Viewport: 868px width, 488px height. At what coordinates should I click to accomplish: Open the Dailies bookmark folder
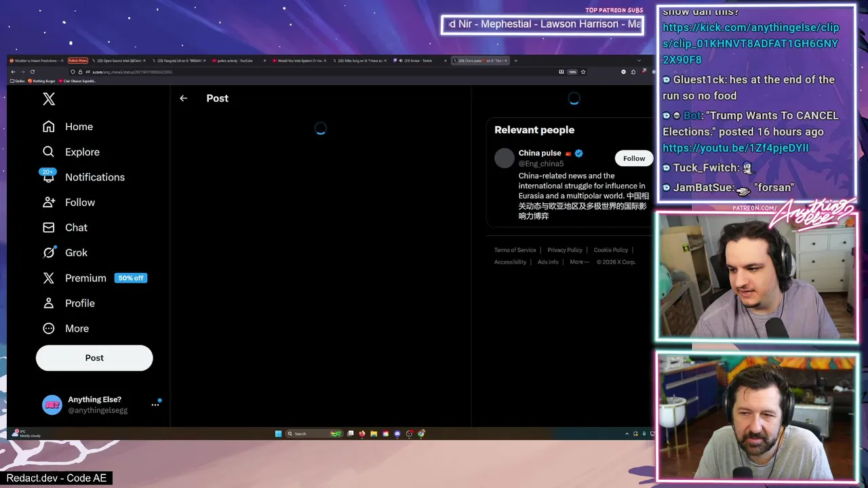[18, 81]
